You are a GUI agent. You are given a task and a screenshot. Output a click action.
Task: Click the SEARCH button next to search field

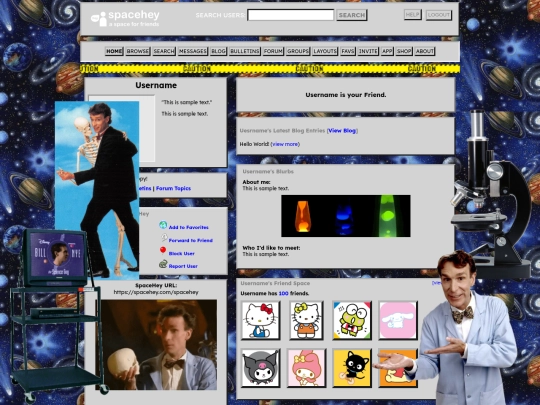[x=352, y=15]
